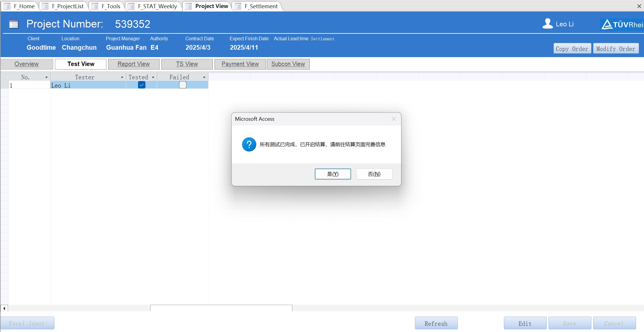
Task: Click the horizontal scrollbar thumb
Action: pyautogui.click(x=221, y=308)
